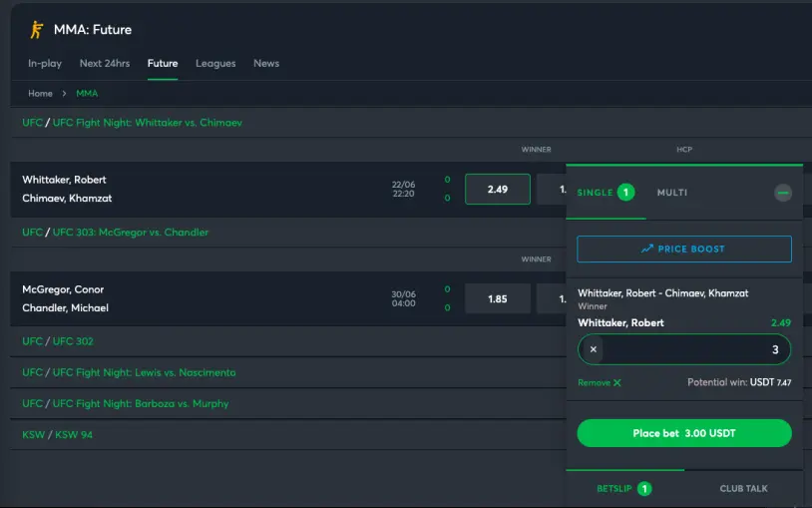Deselect Whittaker winner odds 2.49
Image resolution: width=812 pixels, height=508 pixels.
point(498,190)
